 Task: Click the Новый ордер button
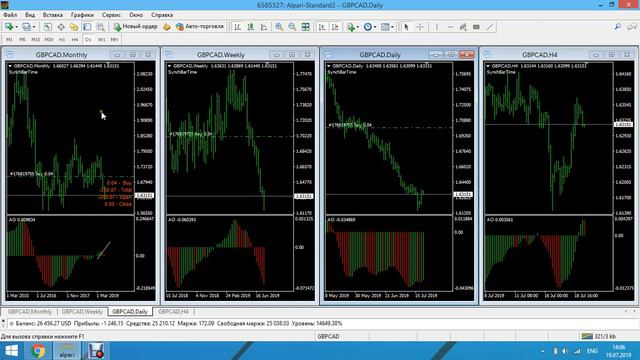(136, 27)
